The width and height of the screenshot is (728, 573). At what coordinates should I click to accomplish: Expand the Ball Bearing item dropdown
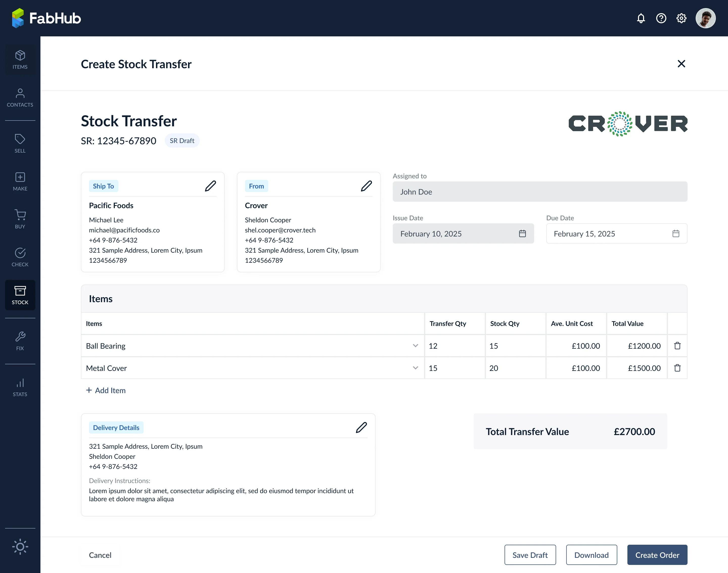[415, 346]
